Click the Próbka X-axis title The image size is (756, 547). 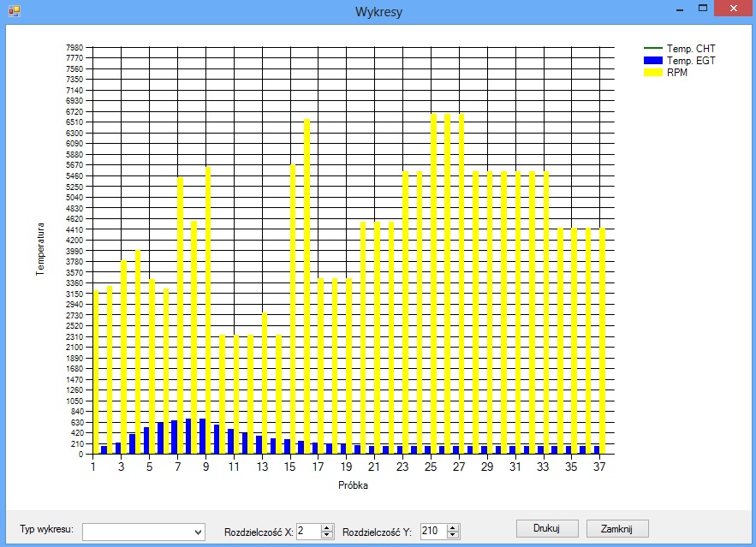354,485
